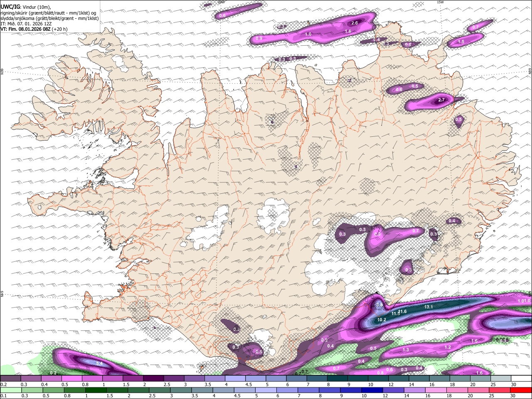The height and width of the screenshot is (399, 532).
Task: Pick the violet swatch labeled 12 in lower legend row
Action: pos(394,390)
